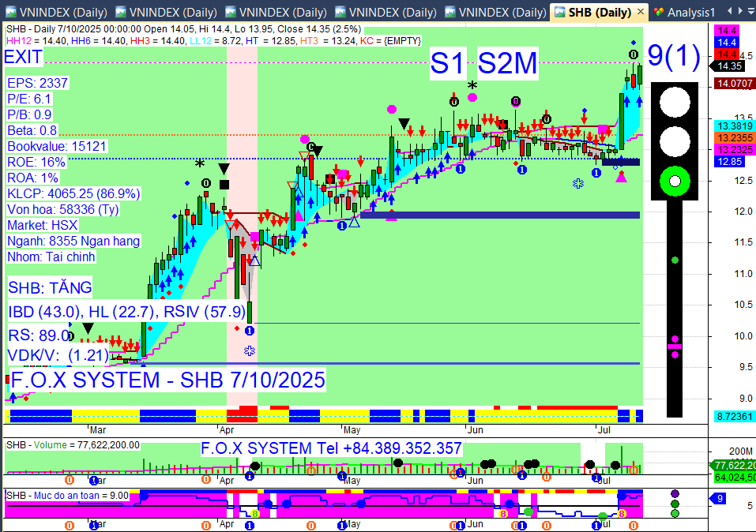Click the black square marker in early April
The image size is (756, 532).
pos(224,184)
